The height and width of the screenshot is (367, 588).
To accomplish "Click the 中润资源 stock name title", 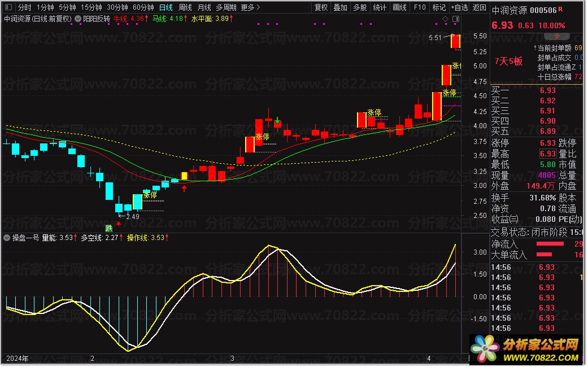I will 509,10.
